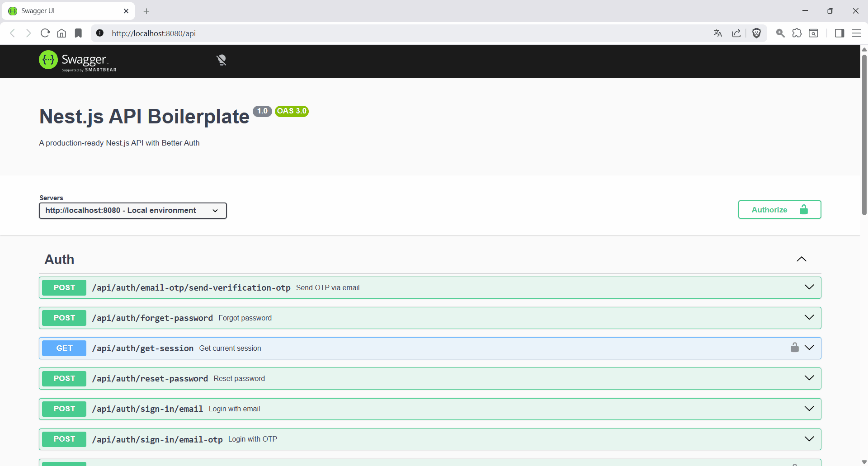868x466 pixels.
Task: Click the browser back arrow
Action: 13,33
